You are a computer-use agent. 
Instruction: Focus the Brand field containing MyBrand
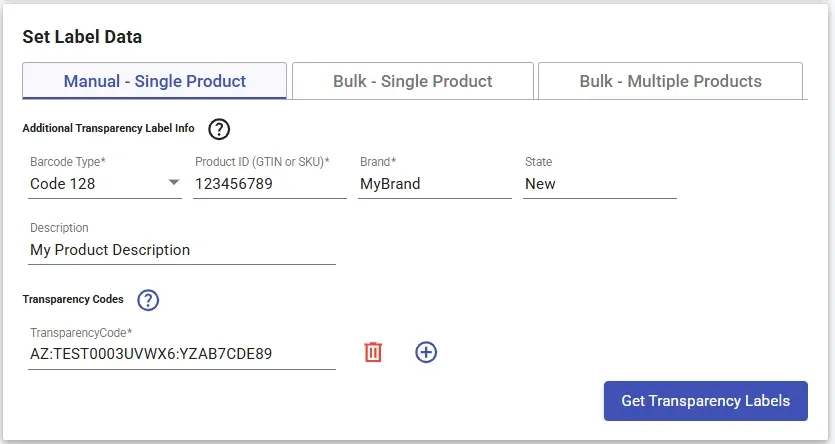coord(435,184)
